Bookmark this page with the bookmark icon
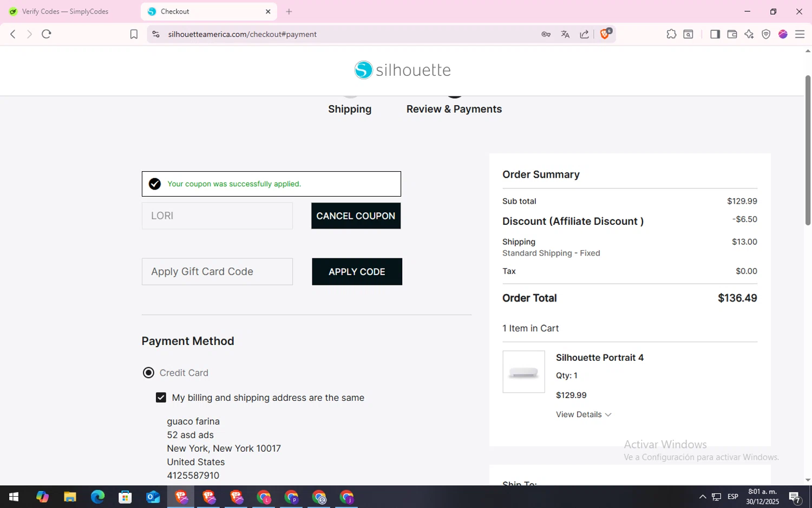 (x=134, y=34)
